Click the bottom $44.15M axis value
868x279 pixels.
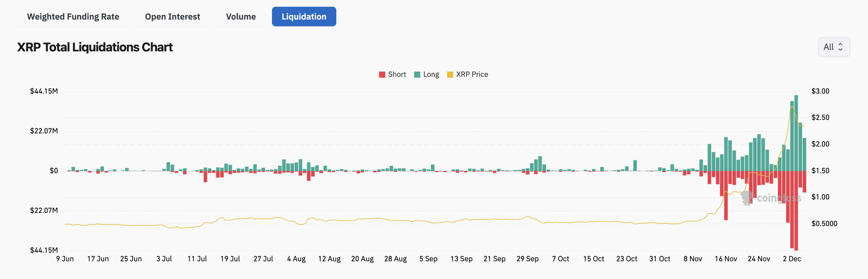click(x=44, y=250)
